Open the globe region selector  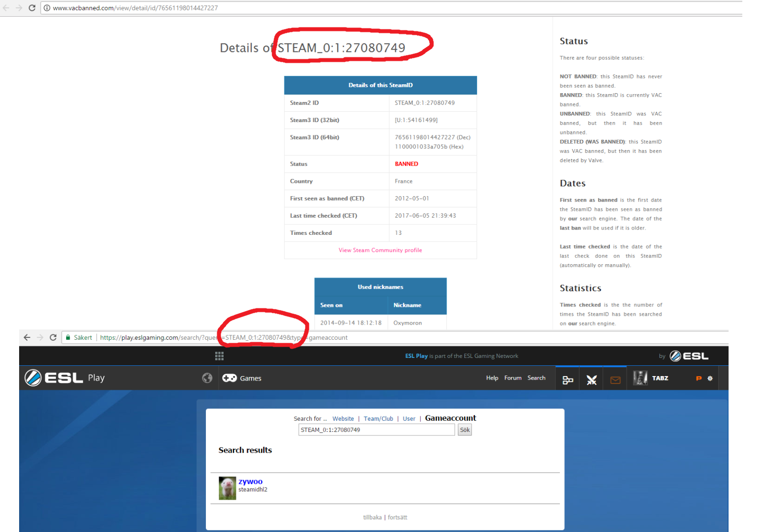(207, 378)
